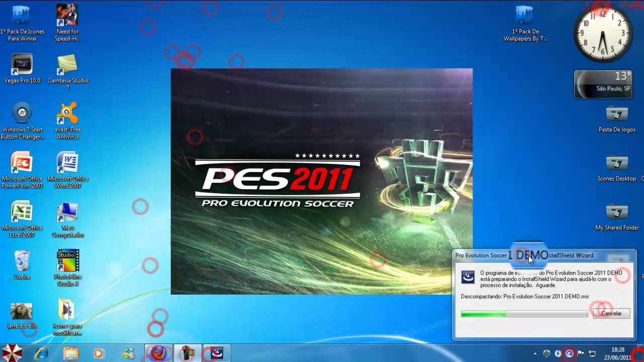Image resolution: width=644 pixels, height=362 pixels.
Task: Open Vegas Pro 10.0 shortcut
Action: click(x=22, y=68)
